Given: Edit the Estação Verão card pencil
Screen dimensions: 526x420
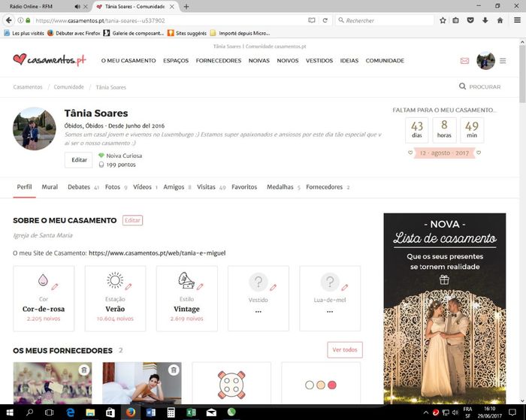Looking at the screenshot, I should coord(128,286).
